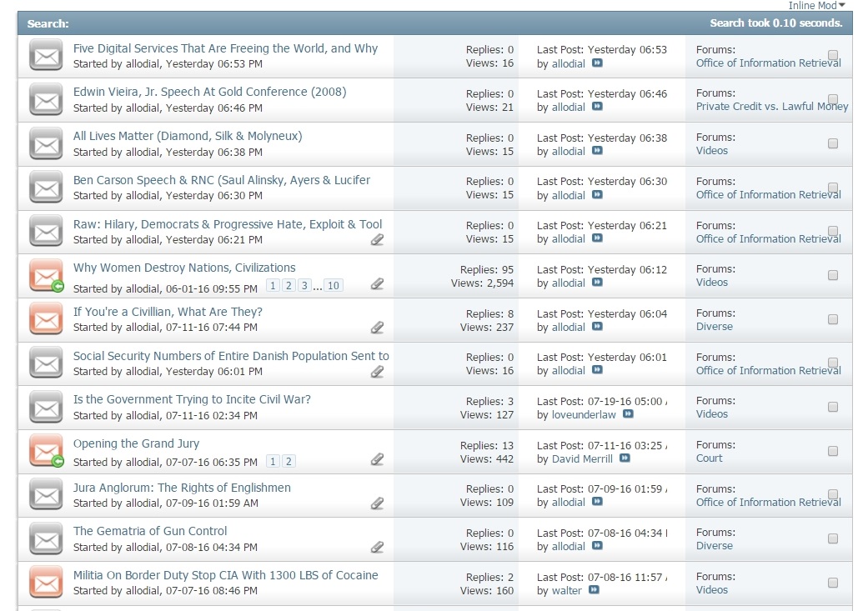Open Private Credit vs. Lawful Money forum
This screenshot has width=868, height=611.
tap(771, 107)
